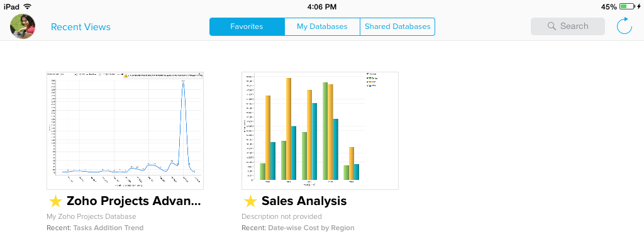Image resolution: width=644 pixels, height=244 pixels.
Task: Tap the refresh circular arrow icon
Action: [625, 26]
